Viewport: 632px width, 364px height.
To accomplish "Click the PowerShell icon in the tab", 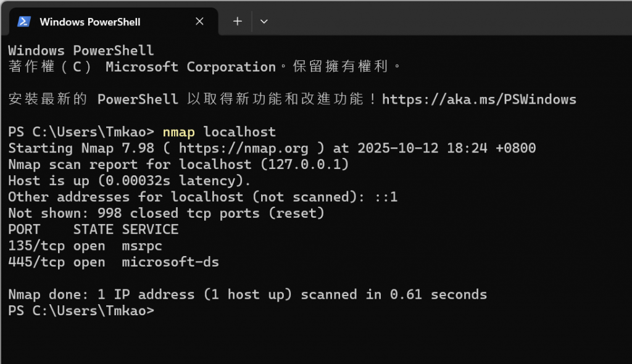I will tap(24, 22).
